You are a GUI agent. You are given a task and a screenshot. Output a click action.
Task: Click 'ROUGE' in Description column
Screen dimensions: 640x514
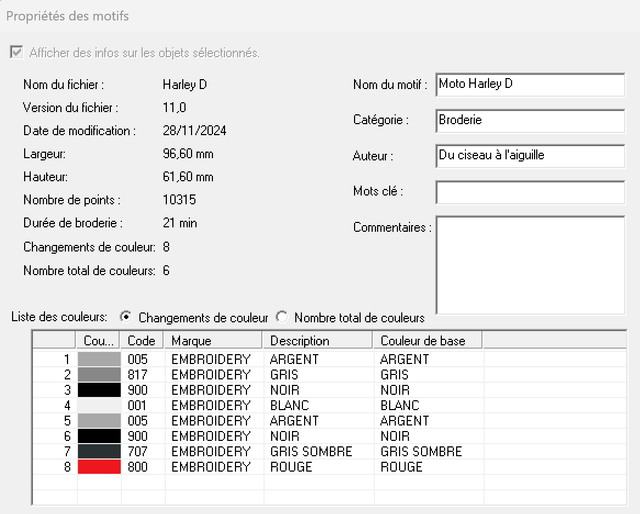pos(291,467)
